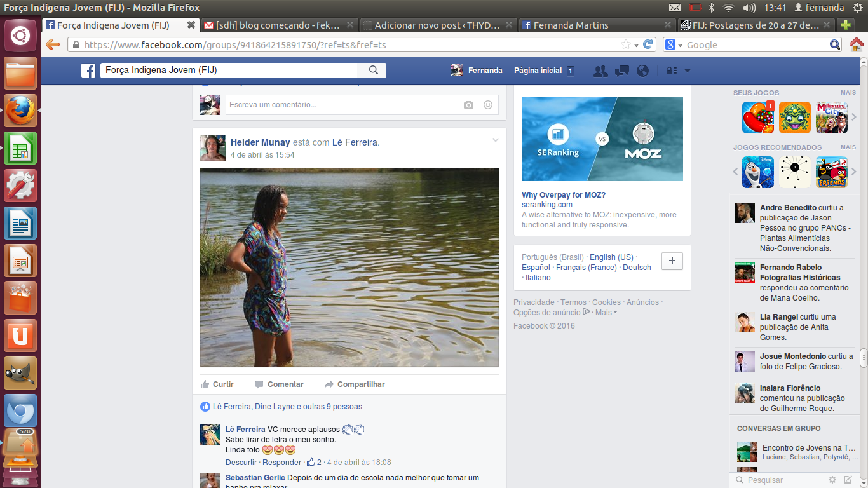Show next games with right chevron
This screenshot has width=868, height=488.
pyautogui.click(x=854, y=118)
